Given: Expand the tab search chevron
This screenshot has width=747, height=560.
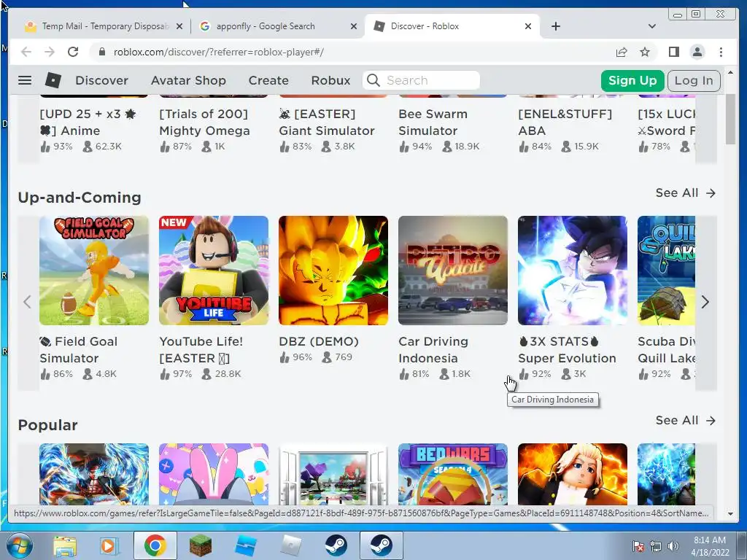Looking at the screenshot, I should pos(652,26).
